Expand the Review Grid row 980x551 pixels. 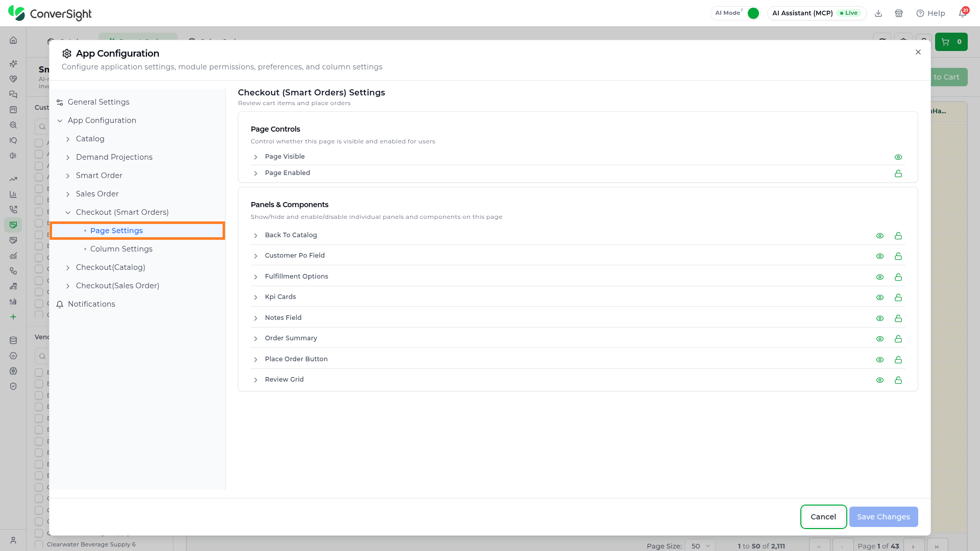click(x=256, y=380)
